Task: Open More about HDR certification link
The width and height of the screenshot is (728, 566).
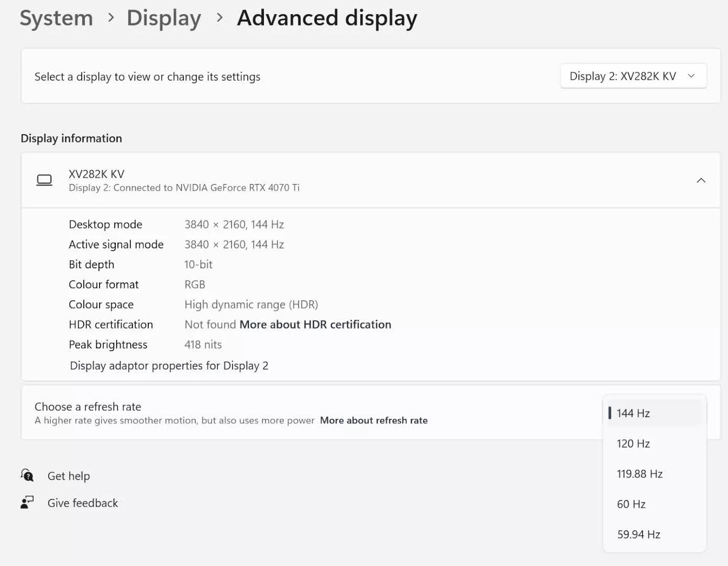Action: click(x=315, y=324)
